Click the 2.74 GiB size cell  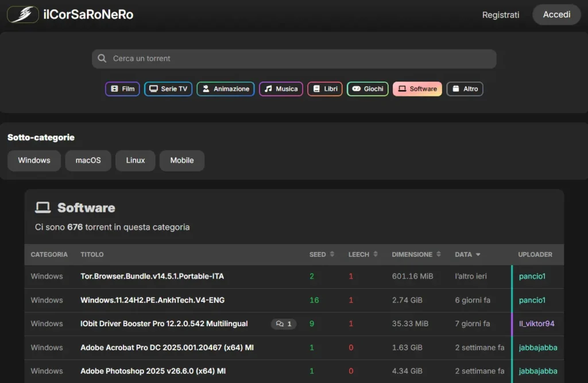[x=407, y=300]
